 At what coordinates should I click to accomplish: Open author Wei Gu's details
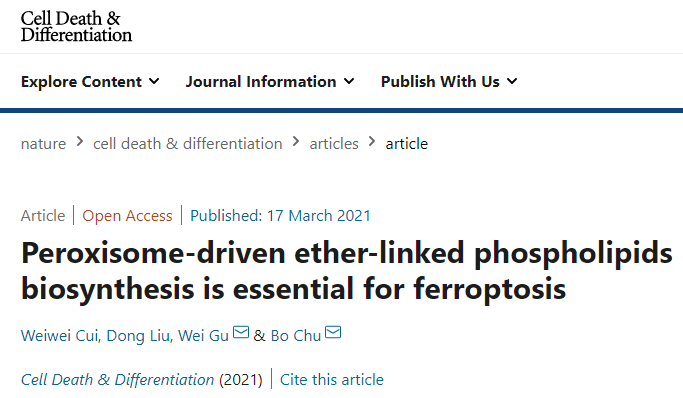pos(203,336)
